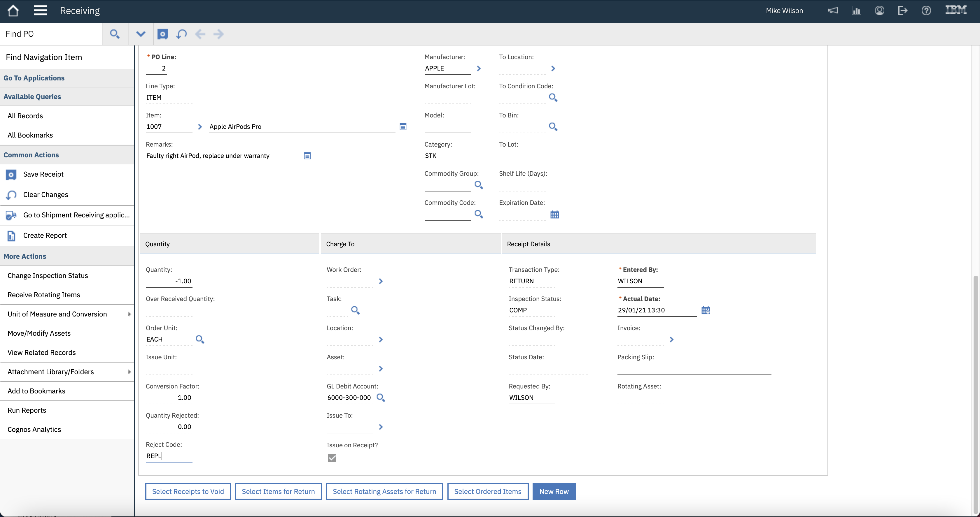Expand the Find PO search dropdown arrow
This screenshot has height=517, width=980.
point(140,34)
